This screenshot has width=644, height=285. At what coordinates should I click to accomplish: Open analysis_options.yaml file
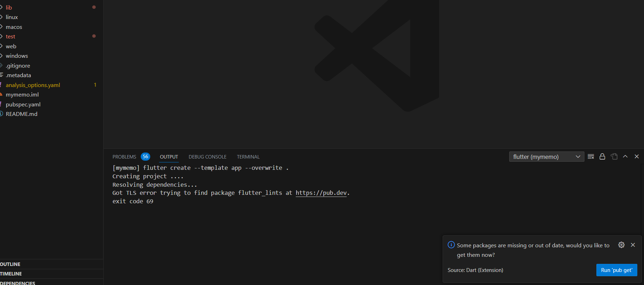(x=51, y=85)
